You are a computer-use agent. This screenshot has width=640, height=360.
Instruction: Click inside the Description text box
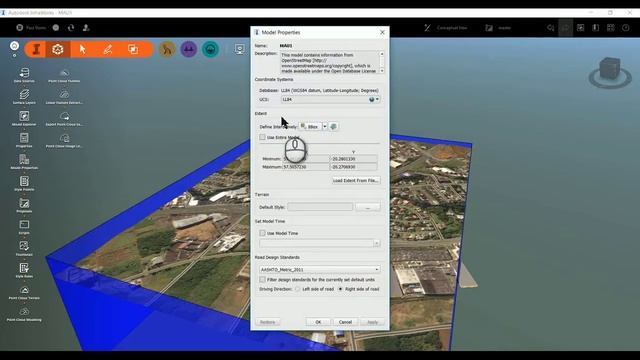pyautogui.click(x=329, y=62)
